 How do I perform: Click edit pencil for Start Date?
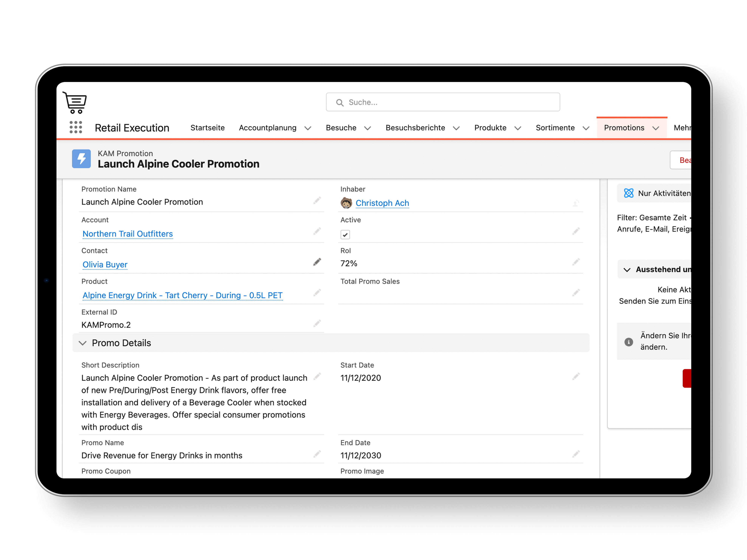tap(576, 376)
